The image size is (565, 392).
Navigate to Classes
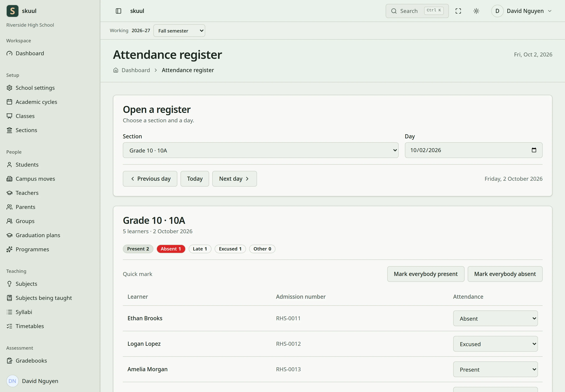coord(50,116)
